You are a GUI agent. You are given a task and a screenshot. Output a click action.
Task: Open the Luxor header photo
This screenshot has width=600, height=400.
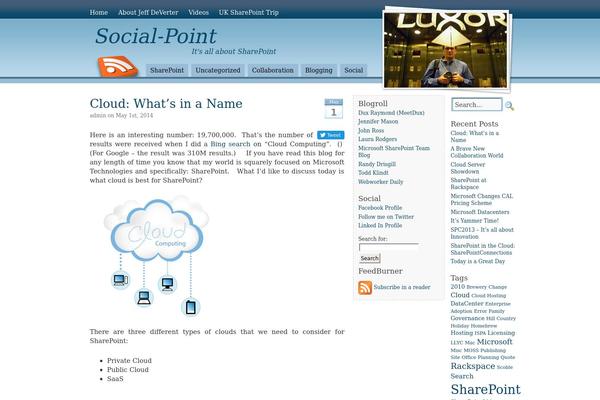[446, 50]
